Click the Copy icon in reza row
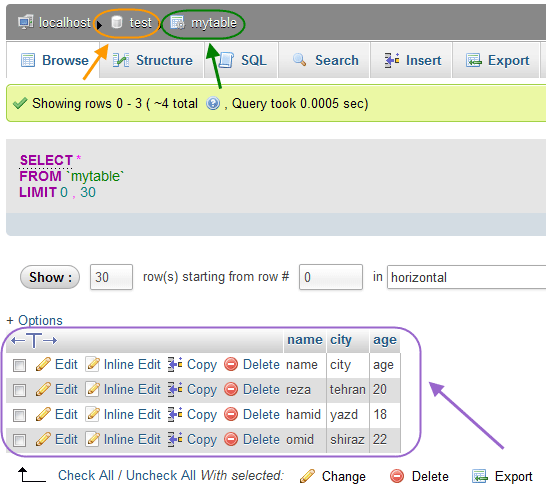Image resolution: width=546 pixels, height=491 pixels. (175, 389)
